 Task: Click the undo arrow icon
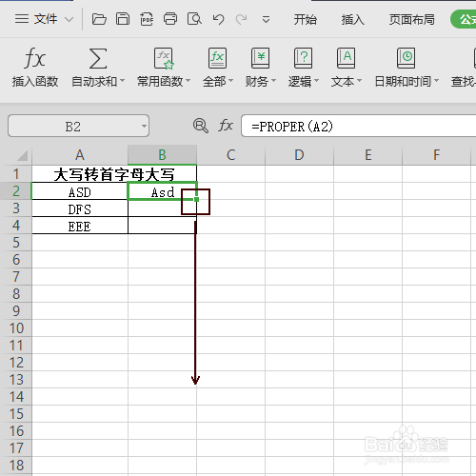(218, 19)
